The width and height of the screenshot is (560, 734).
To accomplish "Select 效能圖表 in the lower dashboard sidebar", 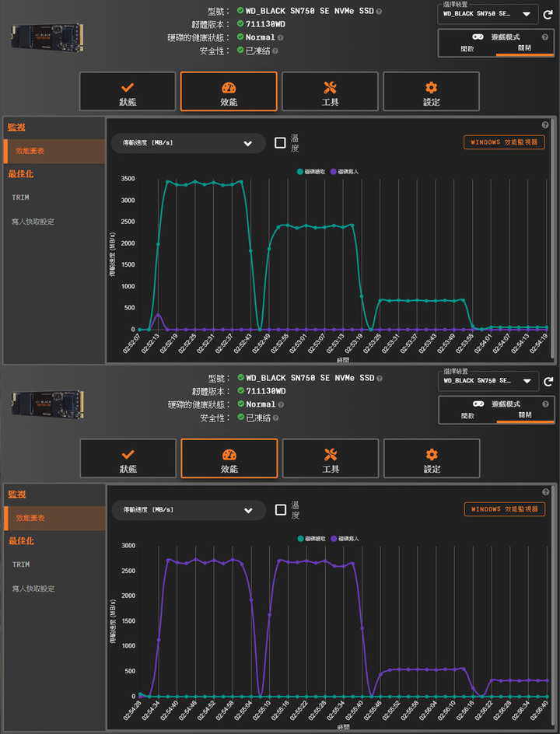I will tap(54, 518).
